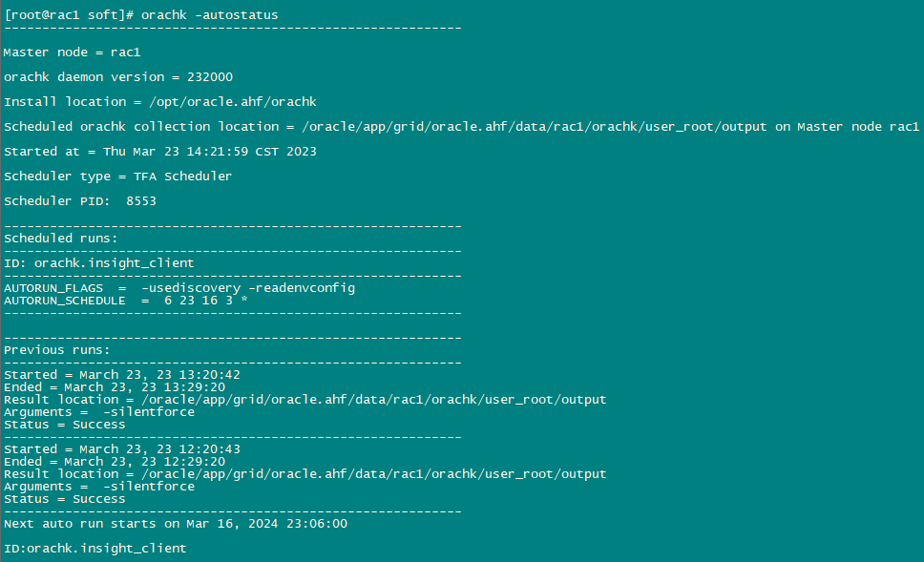Click the 'Master node = rac1' line
This screenshot has width=924, height=562.
point(72,52)
